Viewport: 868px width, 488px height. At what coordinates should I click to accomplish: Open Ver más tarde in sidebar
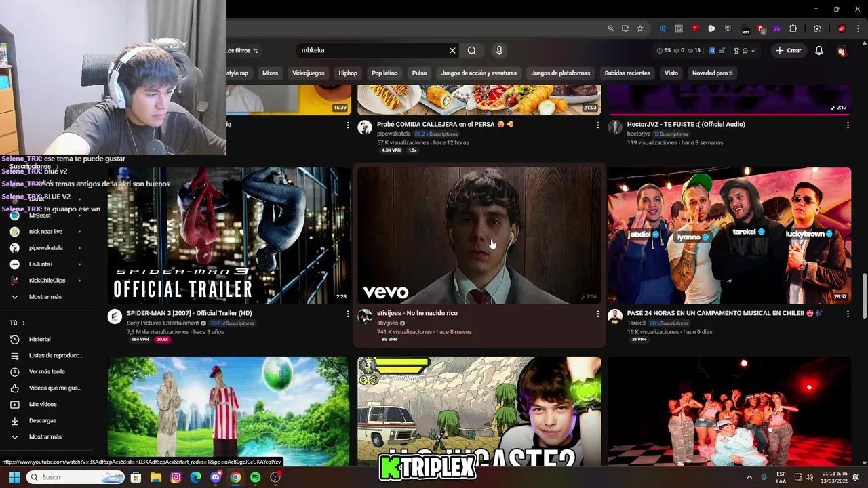45,371
